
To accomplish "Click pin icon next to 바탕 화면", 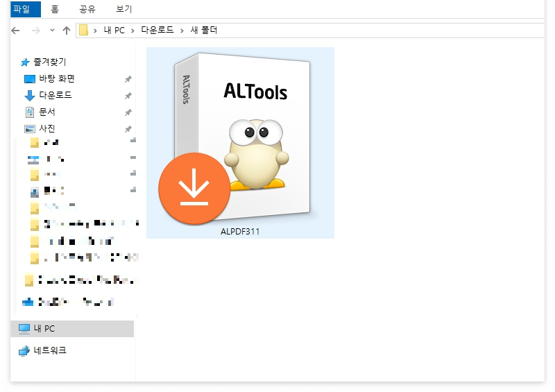I will pyautogui.click(x=128, y=79).
